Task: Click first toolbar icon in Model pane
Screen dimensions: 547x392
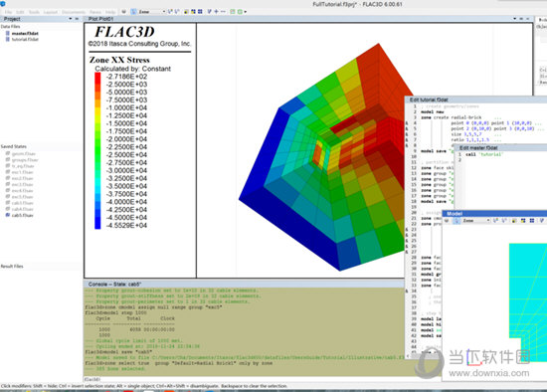Action: (447, 221)
